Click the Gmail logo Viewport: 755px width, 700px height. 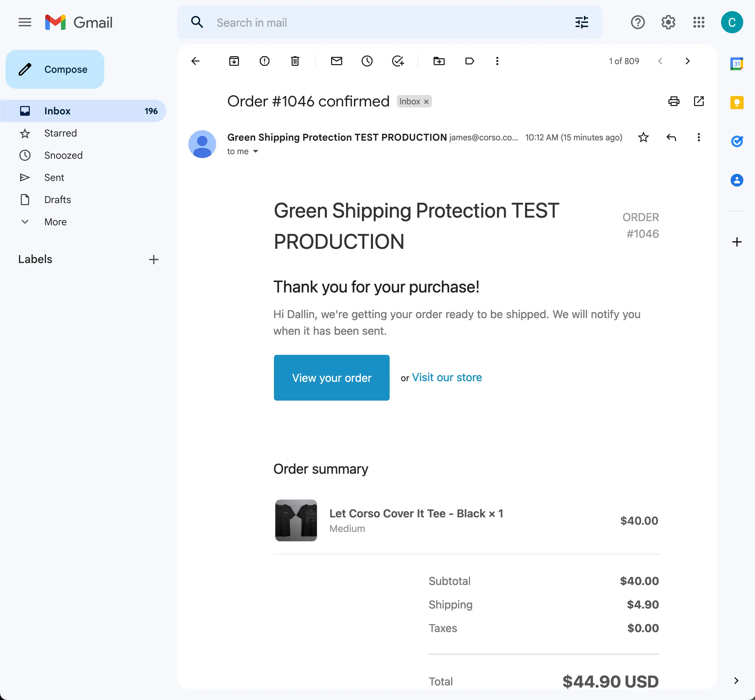click(x=79, y=22)
